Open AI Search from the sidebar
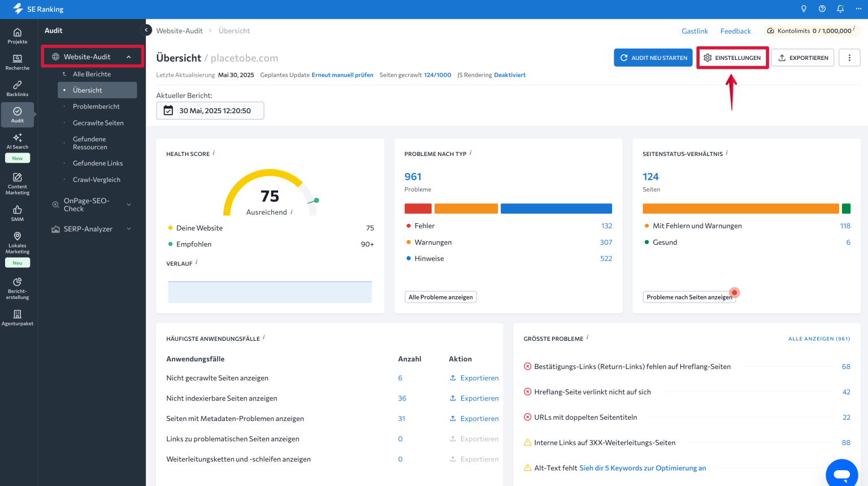Image resolution: width=868 pixels, height=486 pixels. pyautogui.click(x=18, y=141)
